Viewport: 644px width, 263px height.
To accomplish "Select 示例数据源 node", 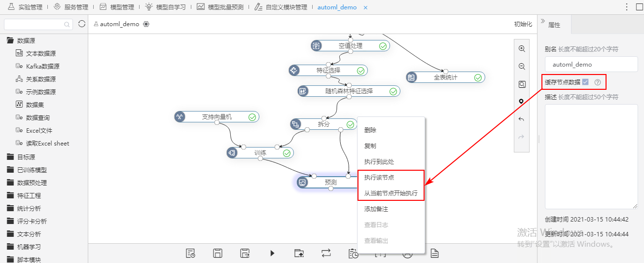I will 36,92.
